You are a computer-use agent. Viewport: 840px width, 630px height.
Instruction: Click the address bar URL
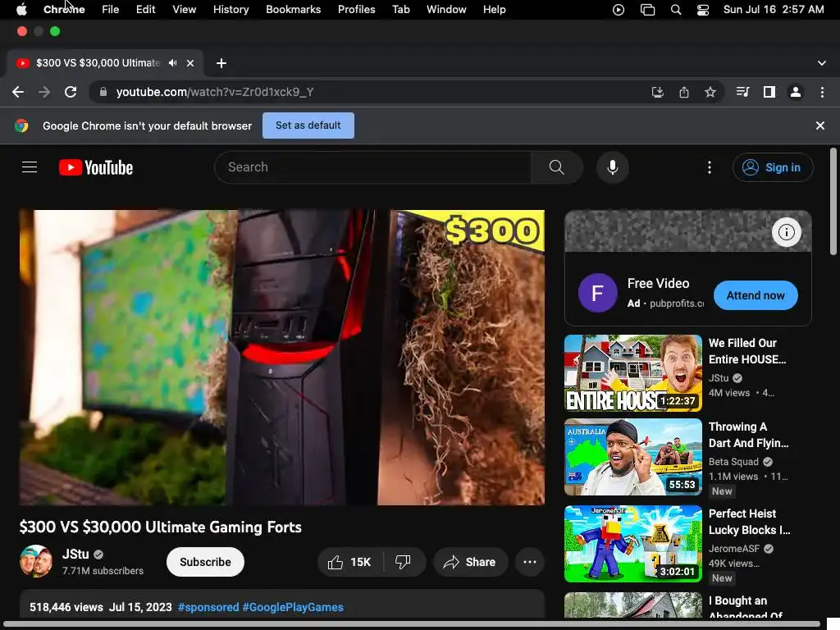click(x=215, y=92)
